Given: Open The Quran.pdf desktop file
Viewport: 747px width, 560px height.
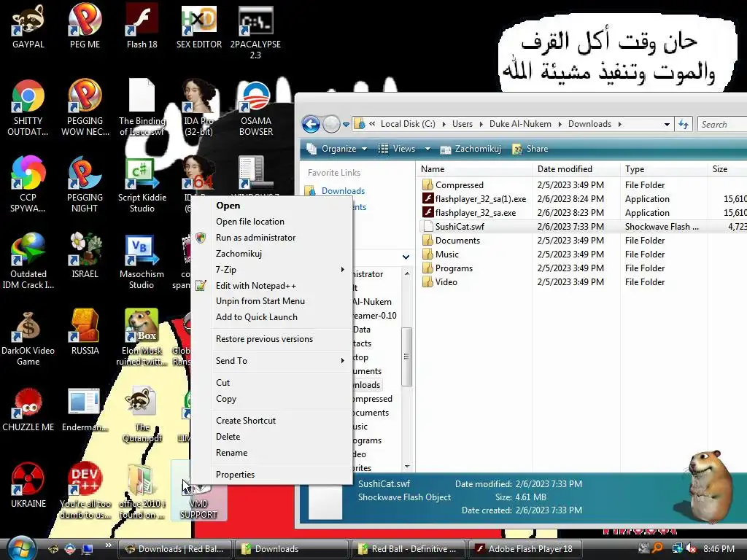Looking at the screenshot, I should tap(142, 414).
